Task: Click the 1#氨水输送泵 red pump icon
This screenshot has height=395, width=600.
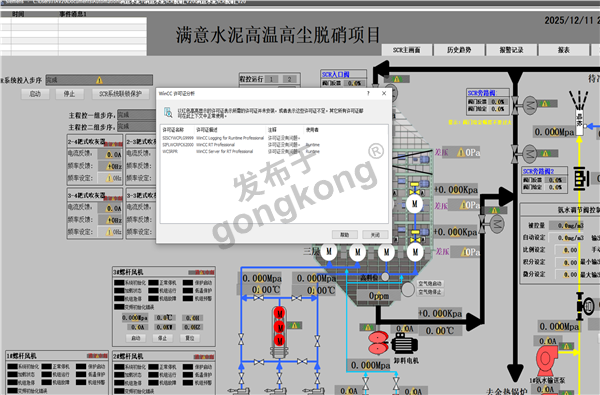Action: click(547, 361)
